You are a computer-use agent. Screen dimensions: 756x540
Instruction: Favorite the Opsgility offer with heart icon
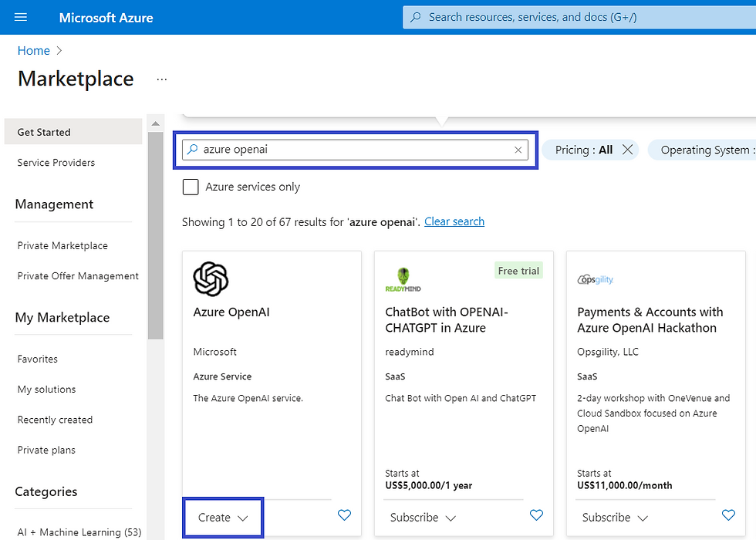point(728,515)
